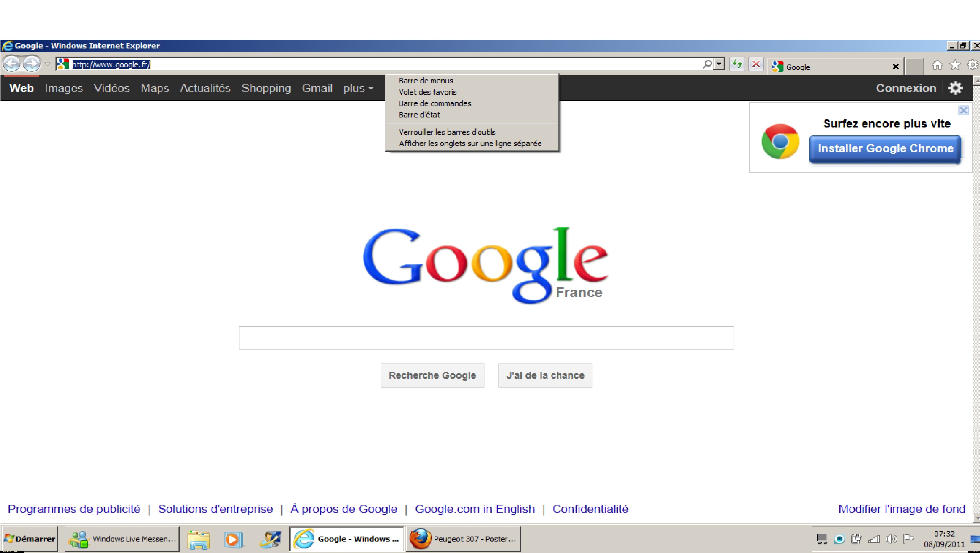Open Gmail in Google navigation bar

point(317,88)
